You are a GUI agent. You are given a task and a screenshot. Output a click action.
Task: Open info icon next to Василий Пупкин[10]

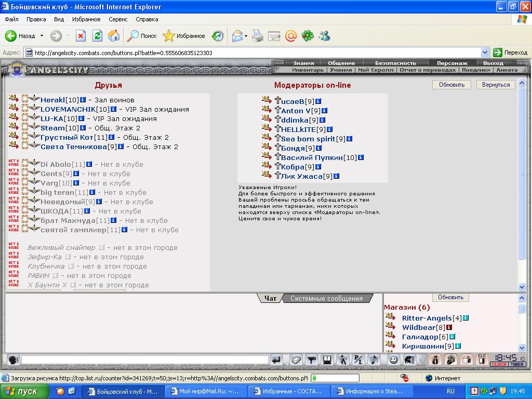[361, 157]
